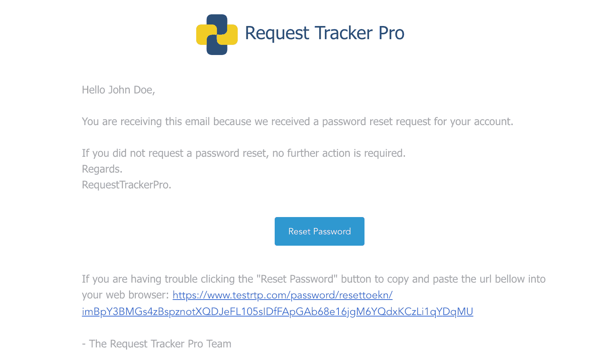Click the "- The Request Tracker Pro Team" sign-off
This screenshot has height=364, width=609.
pyautogui.click(x=157, y=344)
